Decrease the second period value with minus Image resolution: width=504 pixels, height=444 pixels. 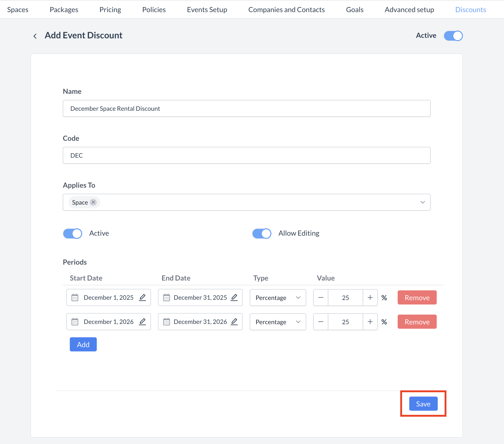(x=321, y=322)
